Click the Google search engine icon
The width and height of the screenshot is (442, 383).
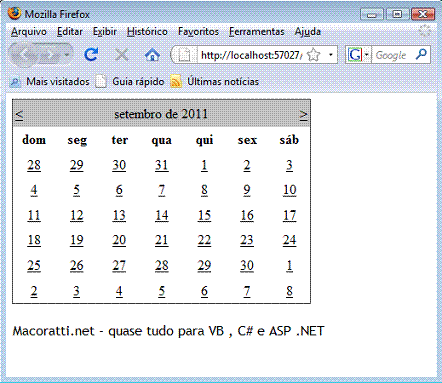[x=355, y=55]
